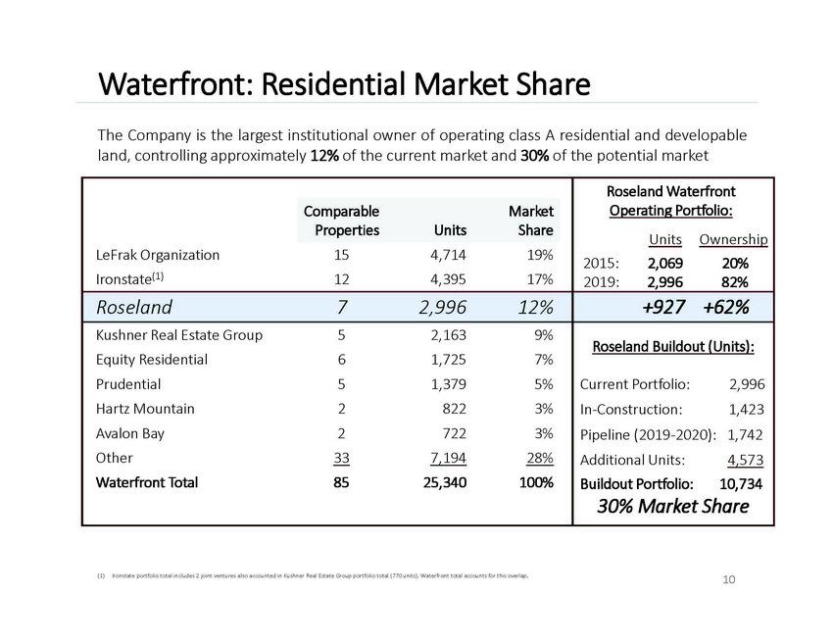Click Prudential's comparable properties value '5'
Image resolution: width=833 pixels, height=644 pixels.
click(341, 384)
